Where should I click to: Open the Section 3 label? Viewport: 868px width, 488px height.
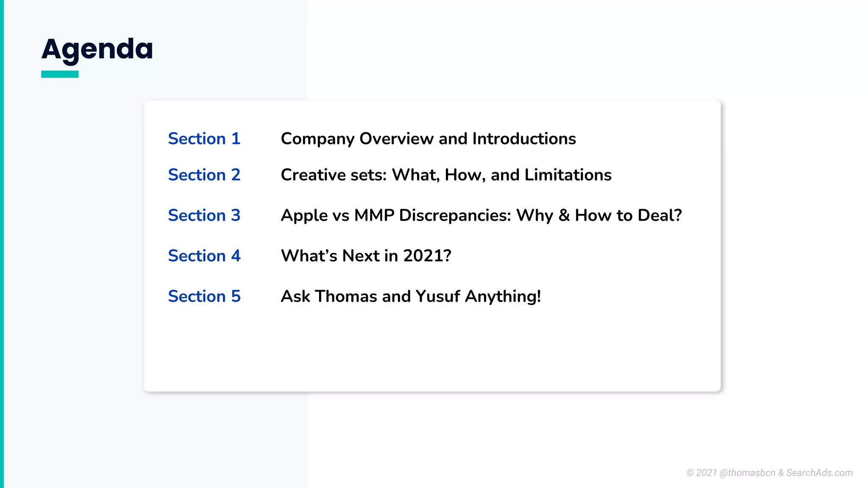(x=204, y=215)
